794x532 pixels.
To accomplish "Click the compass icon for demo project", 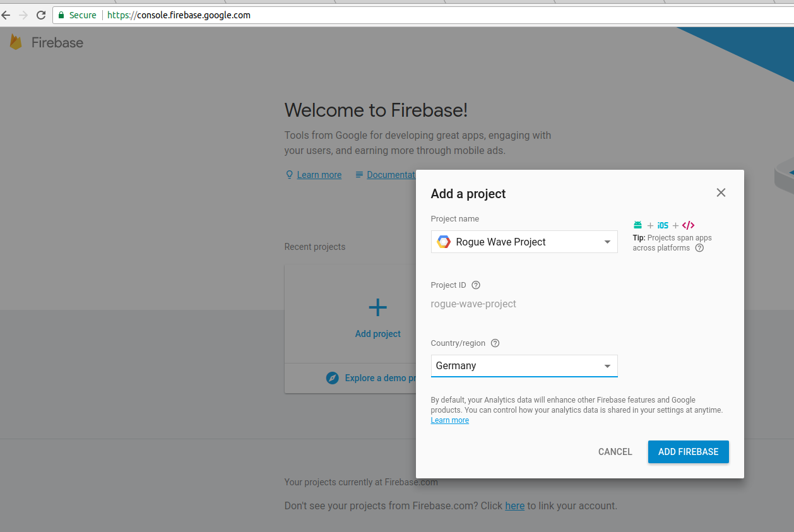I will [332, 378].
